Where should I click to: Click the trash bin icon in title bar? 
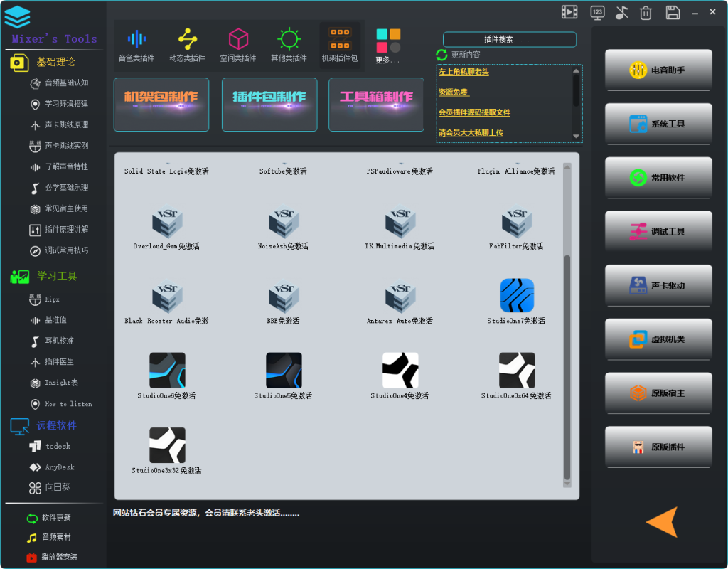pos(646,13)
